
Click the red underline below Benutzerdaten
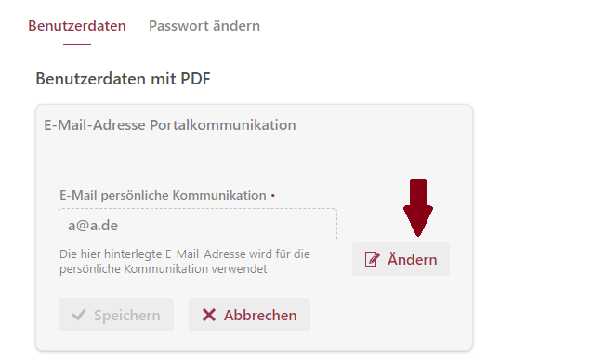[77, 45]
